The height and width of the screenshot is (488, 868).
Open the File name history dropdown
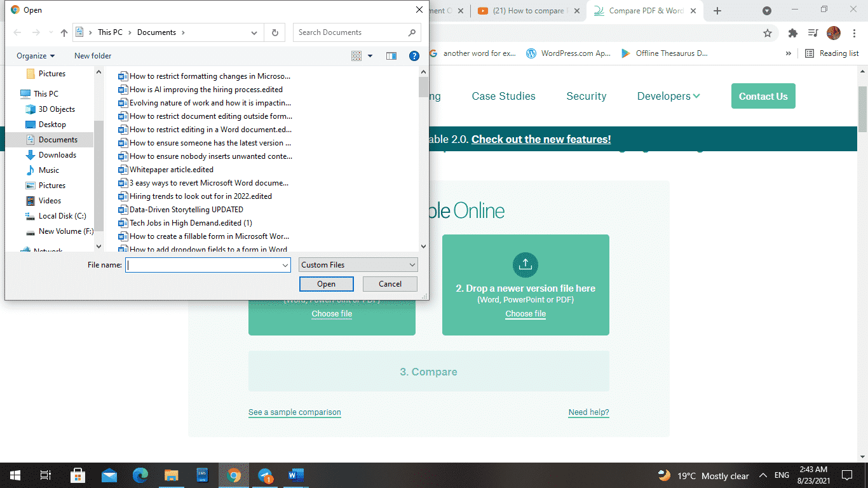click(285, 265)
